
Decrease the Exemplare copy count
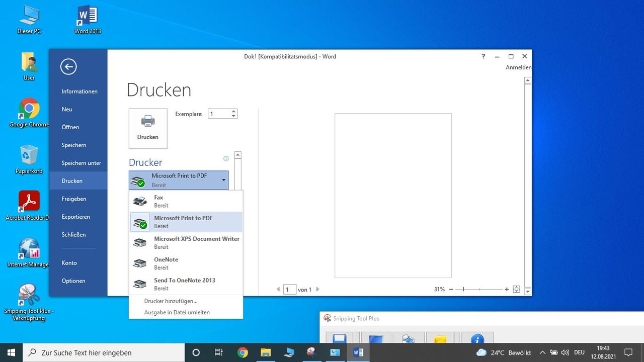pyautogui.click(x=233, y=117)
